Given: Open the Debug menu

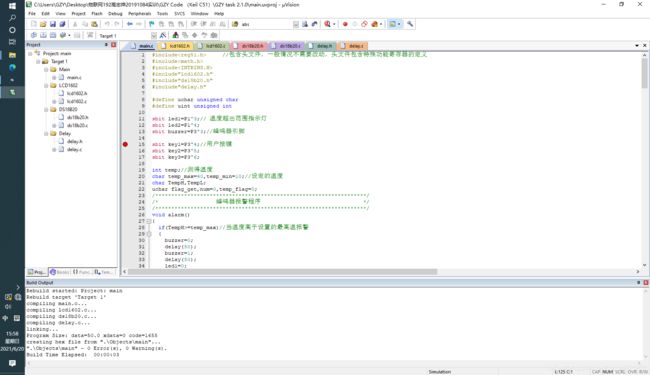Looking at the screenshot, I should coord(115,14).
